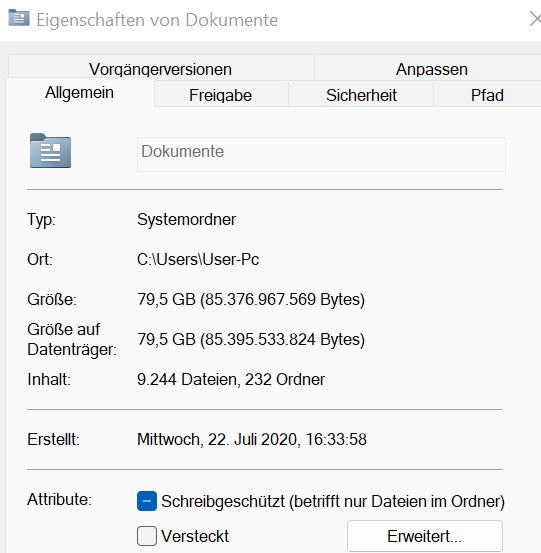Click the C:\Users\User-Pc location value

[198, 260]
